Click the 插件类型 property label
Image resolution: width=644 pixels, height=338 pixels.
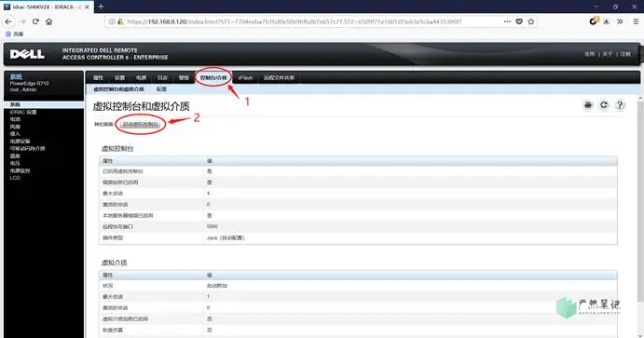[113, 238]
